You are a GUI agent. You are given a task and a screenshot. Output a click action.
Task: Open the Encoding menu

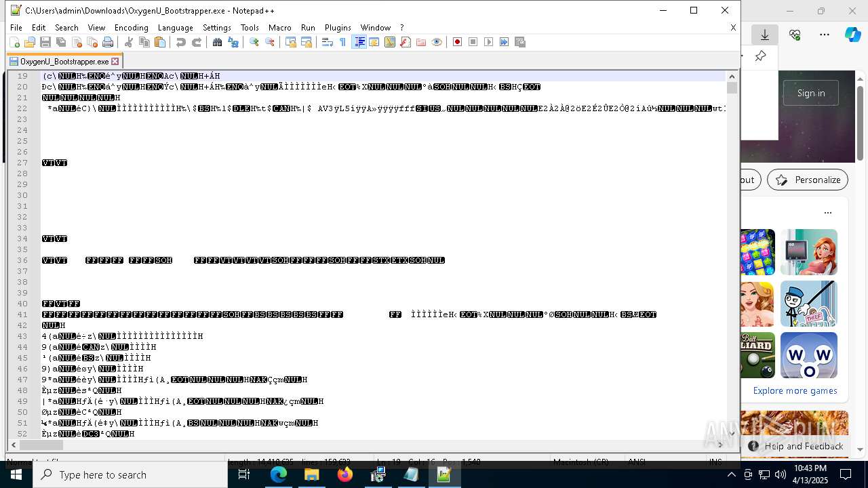pyautogui.click(x=132, y=28)
